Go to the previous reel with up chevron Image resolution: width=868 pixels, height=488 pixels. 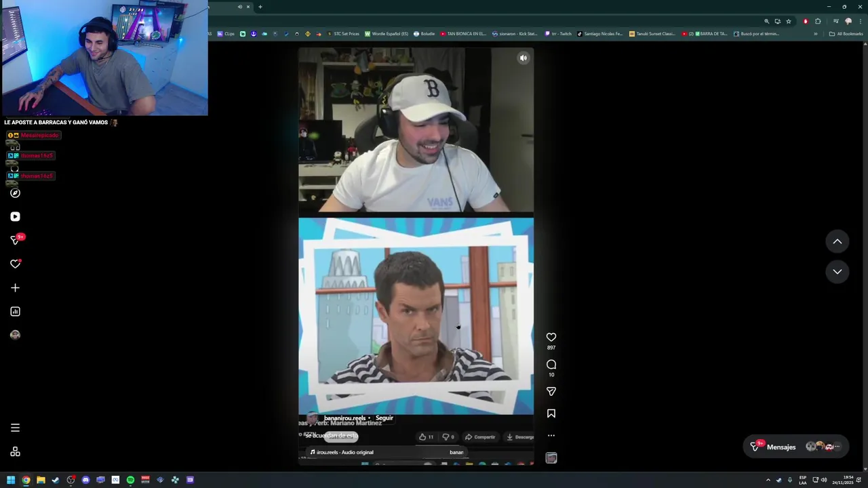[x=837, y=241]
